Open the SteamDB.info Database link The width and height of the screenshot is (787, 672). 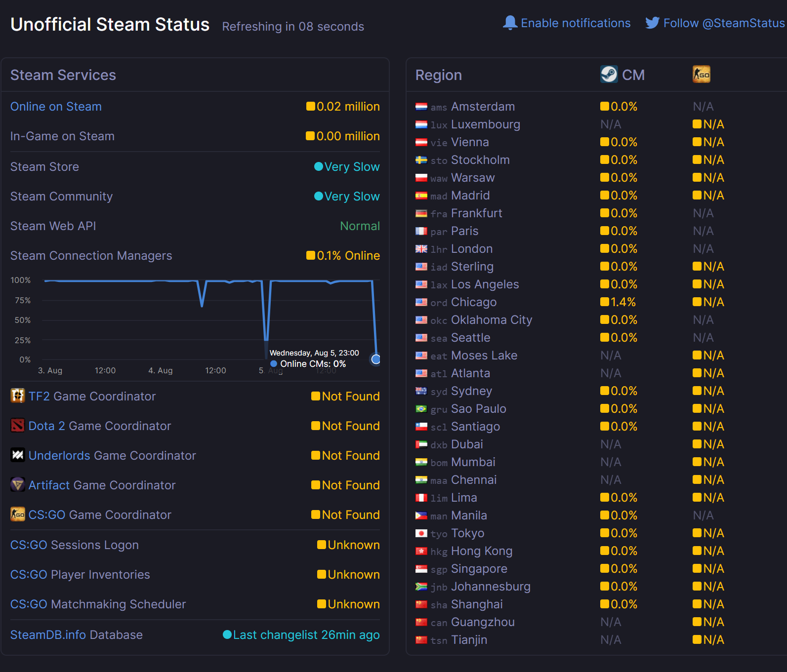pos(76,634)
